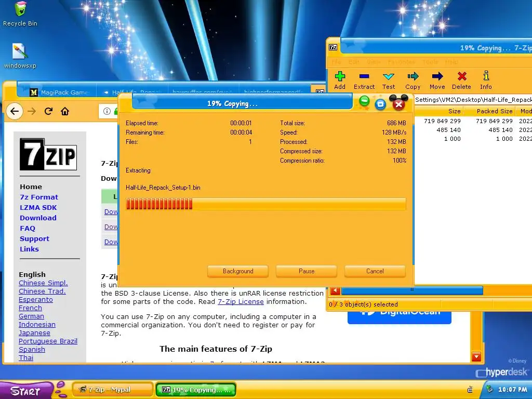This screenshot has width=532, height=399.
Task: Close the copying dialog with the red X
Action: click(398, 103)
